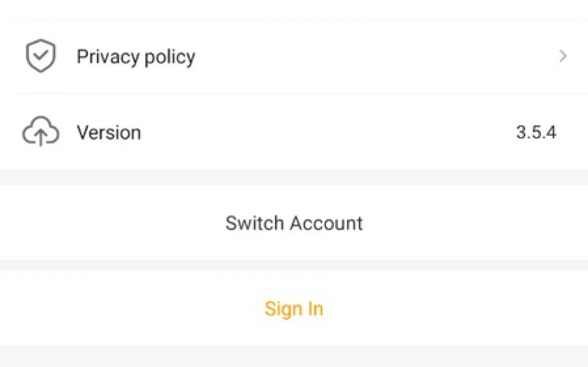Image resolution: width=588 pixels, height=367 pixels.
Task: Select the Privacy policy menu row
Action: click(294, 56)
